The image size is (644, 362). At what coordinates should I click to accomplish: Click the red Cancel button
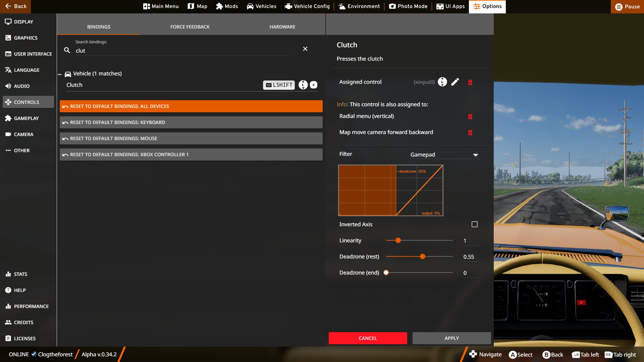(368, 338)
